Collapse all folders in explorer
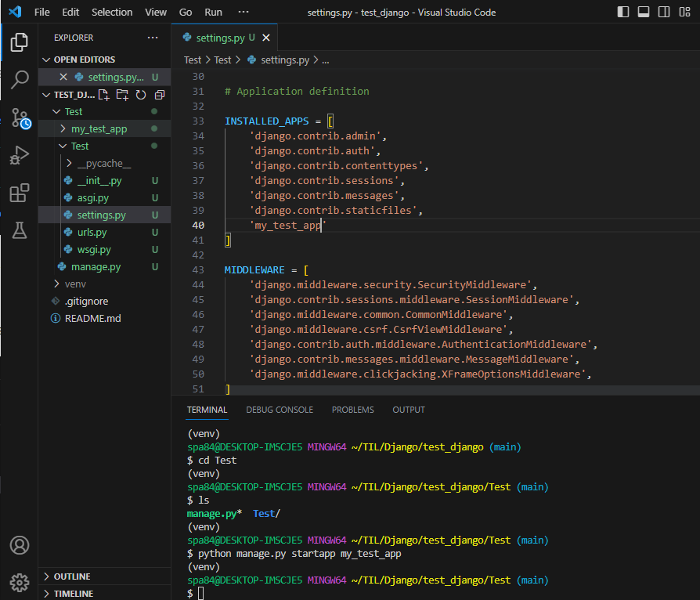 160,95
